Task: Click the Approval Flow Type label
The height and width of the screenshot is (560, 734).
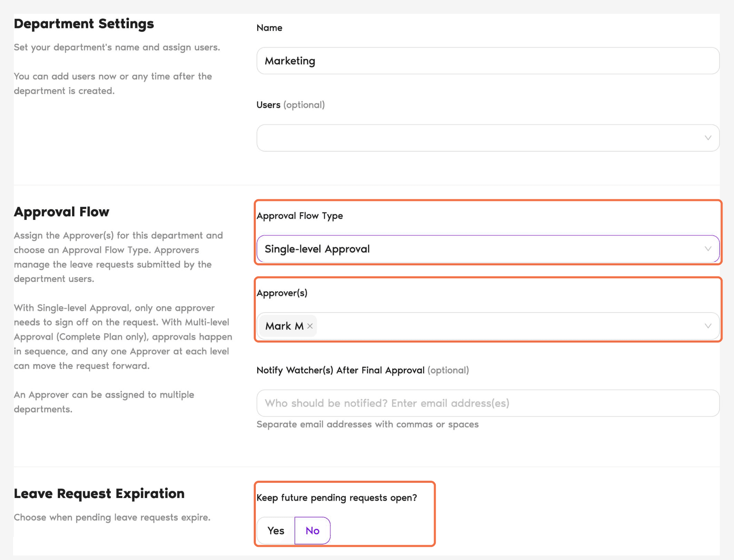Action: 300,216
